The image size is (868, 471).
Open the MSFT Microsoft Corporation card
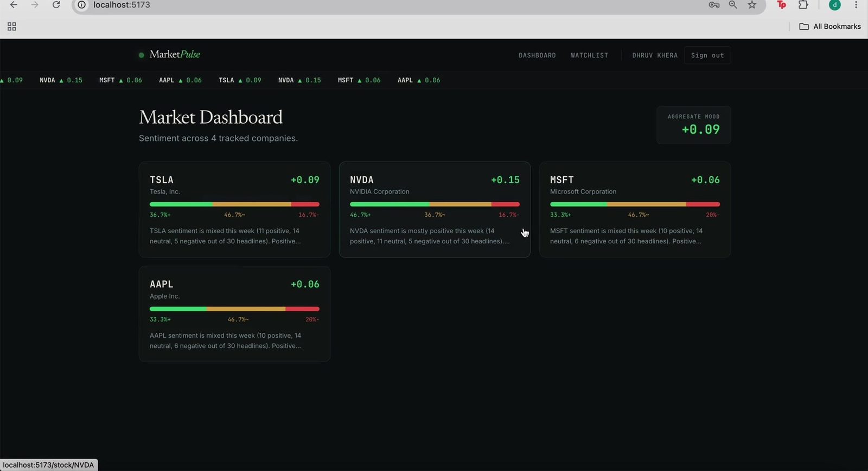pyautogui.click(x=635, y=209)
